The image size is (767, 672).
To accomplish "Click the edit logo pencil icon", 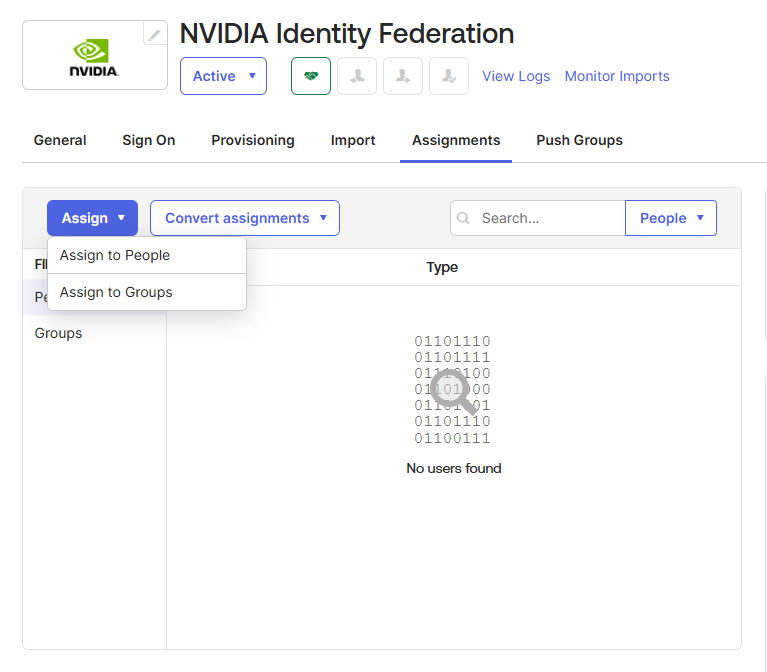I will [155, 35].
